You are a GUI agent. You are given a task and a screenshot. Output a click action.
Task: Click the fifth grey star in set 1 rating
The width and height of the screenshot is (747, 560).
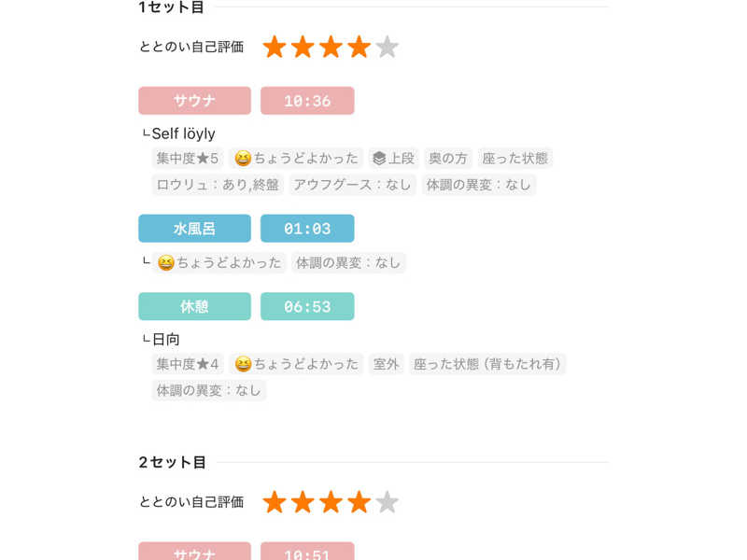[x=387, y=47]
